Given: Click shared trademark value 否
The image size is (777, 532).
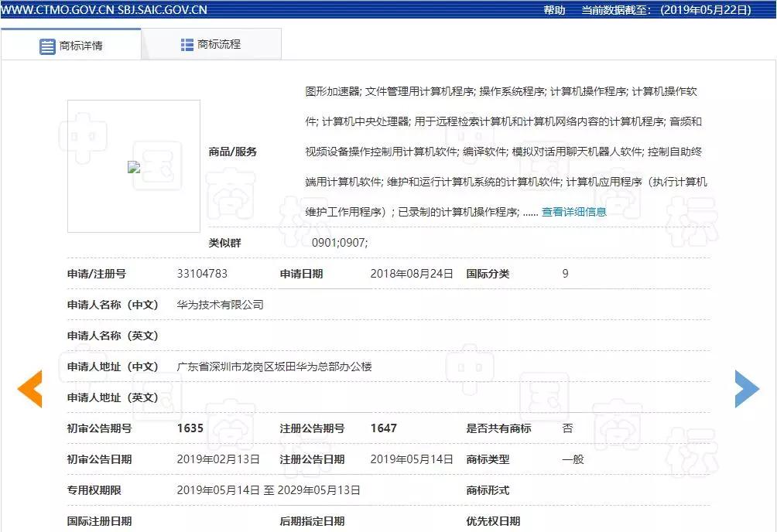Looking at the screenshot, I should tap(568, 428).
